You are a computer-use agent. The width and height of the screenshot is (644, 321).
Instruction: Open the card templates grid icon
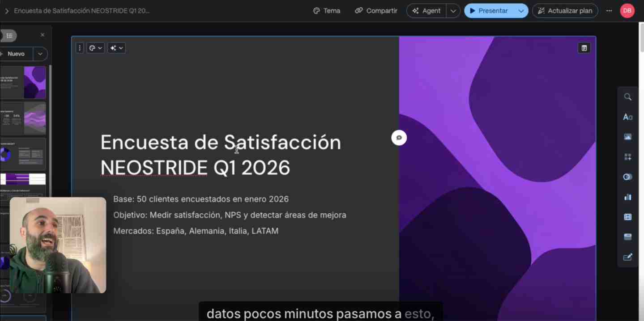[627, 157]
